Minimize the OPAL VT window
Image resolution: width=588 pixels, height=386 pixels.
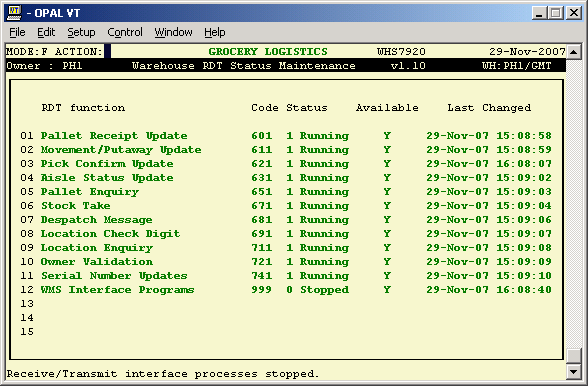point(539,13)
